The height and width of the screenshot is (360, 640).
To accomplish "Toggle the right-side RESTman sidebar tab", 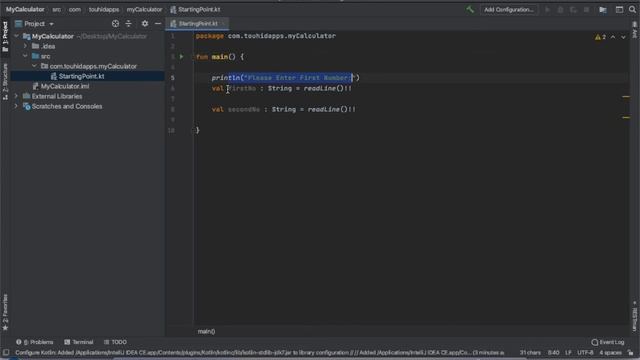I will point(635,316).
